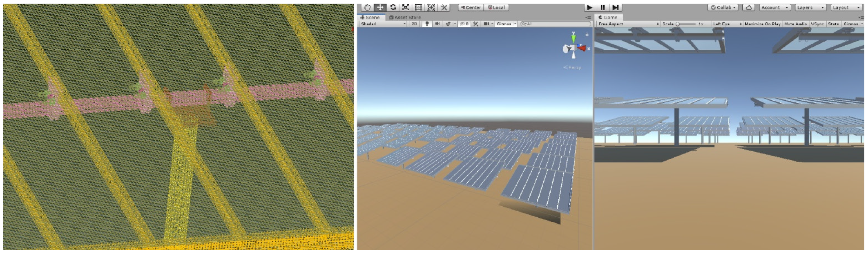Open the cloud services icon
Screen dimensions: 868x254
pyautogui.click(x=748, y=7)
